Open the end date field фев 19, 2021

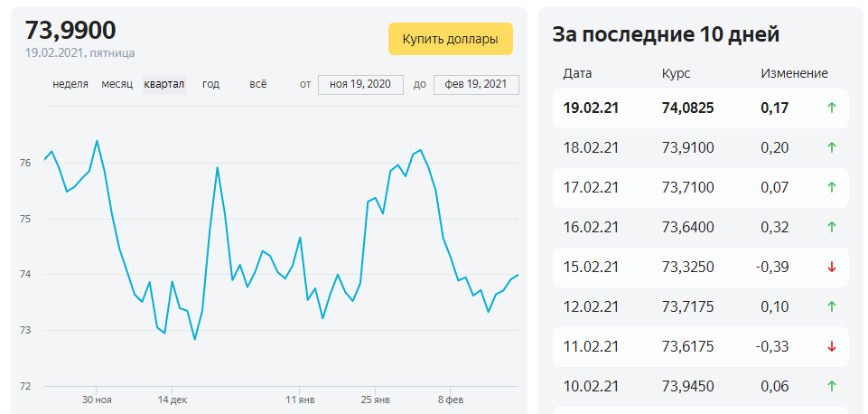pos(476,84)
